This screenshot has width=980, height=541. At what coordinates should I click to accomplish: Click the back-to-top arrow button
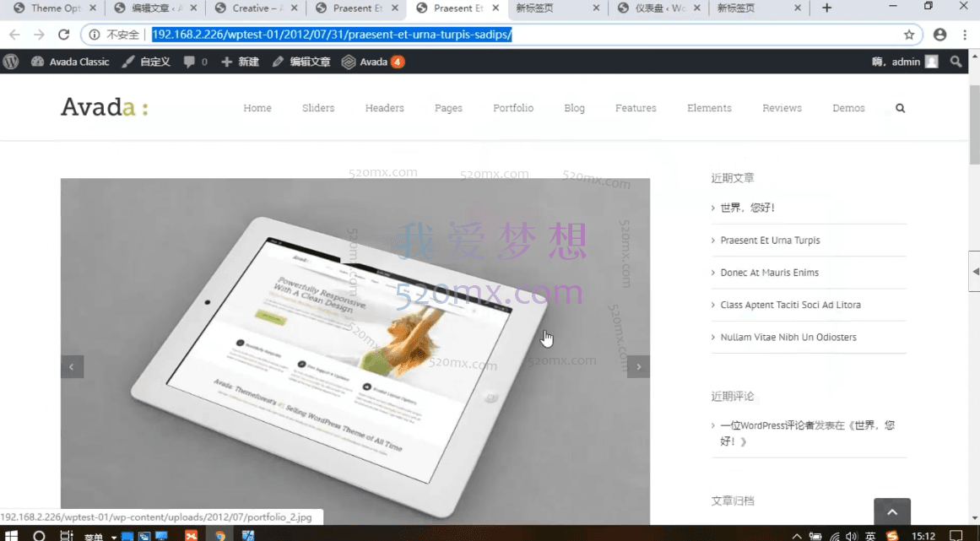891,511
